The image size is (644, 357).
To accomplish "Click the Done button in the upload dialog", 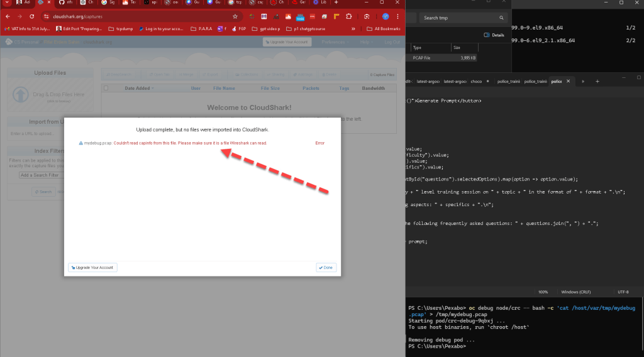I will pyautogui.click(x=326, y=268).
